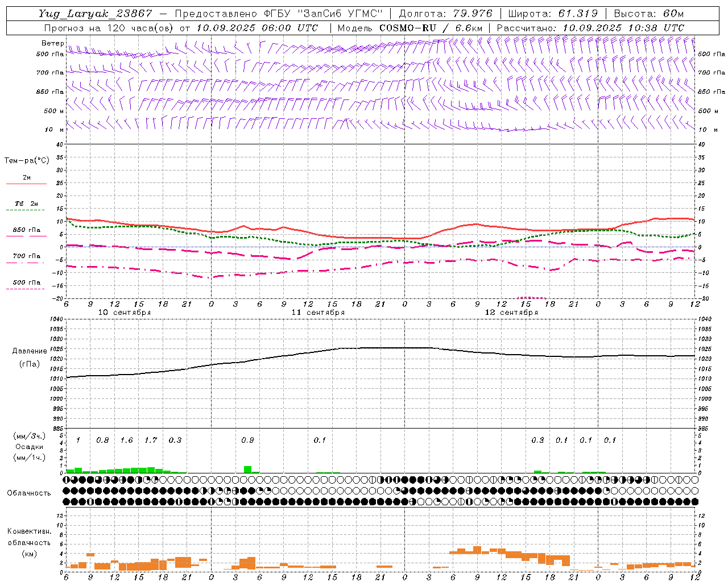The width and height of the screenshot is (728, 582).
Task: Click the 1.7 three-hour precipitation value
Action: tap(151, 440)
